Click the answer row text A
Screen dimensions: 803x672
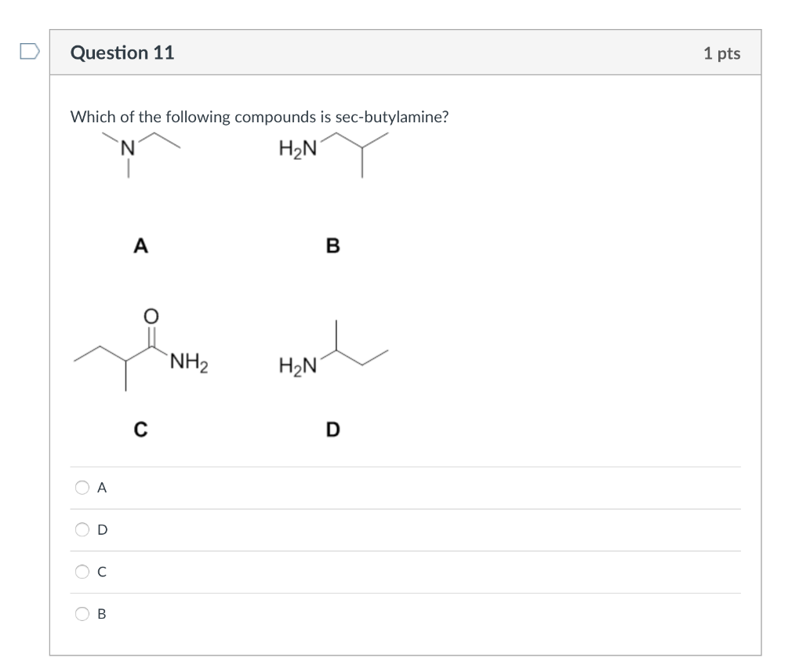click(x=100, y=488)
